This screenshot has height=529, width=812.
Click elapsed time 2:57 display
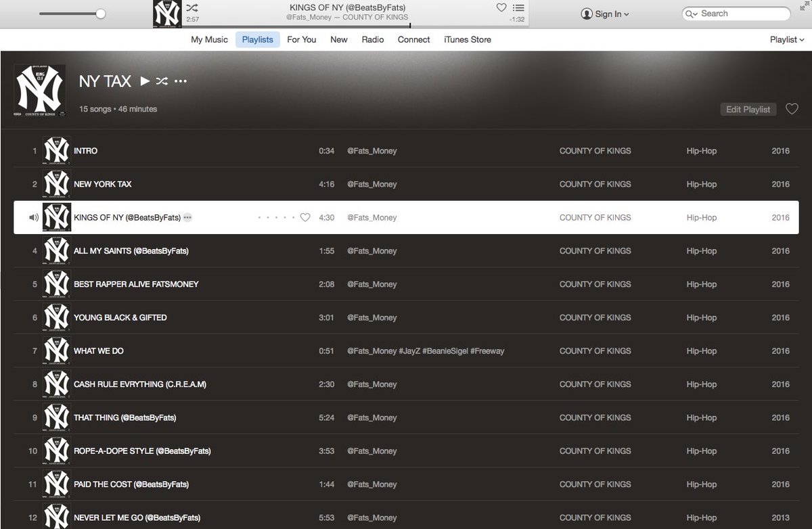point(193,20)
